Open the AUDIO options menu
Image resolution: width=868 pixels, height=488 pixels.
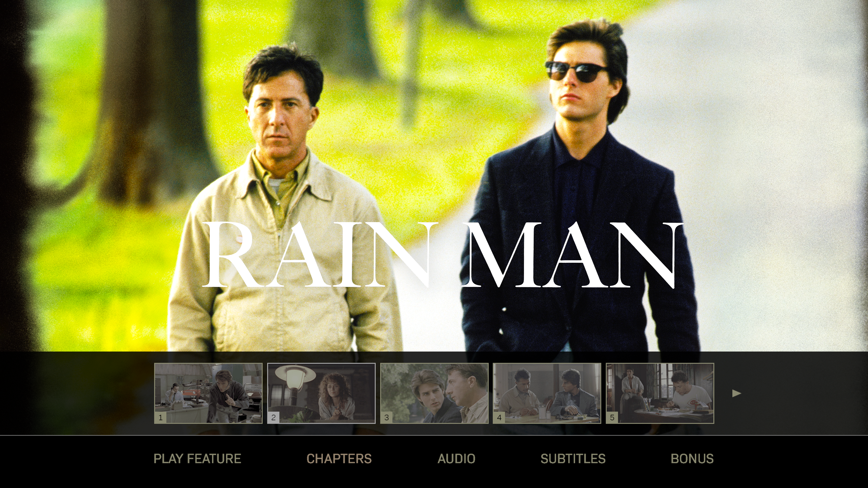pyautogui.click(x=456, y=459)
